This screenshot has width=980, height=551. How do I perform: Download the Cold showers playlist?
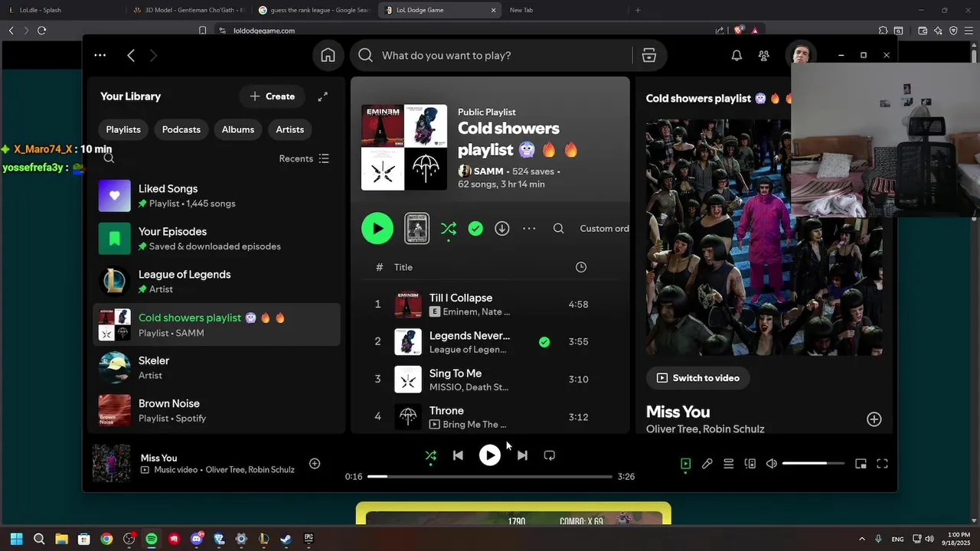tap(502, 228)
